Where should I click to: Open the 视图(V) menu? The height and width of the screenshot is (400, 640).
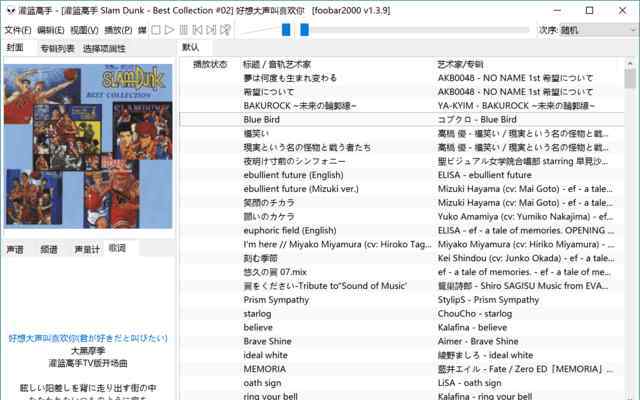tap(84, 30)
